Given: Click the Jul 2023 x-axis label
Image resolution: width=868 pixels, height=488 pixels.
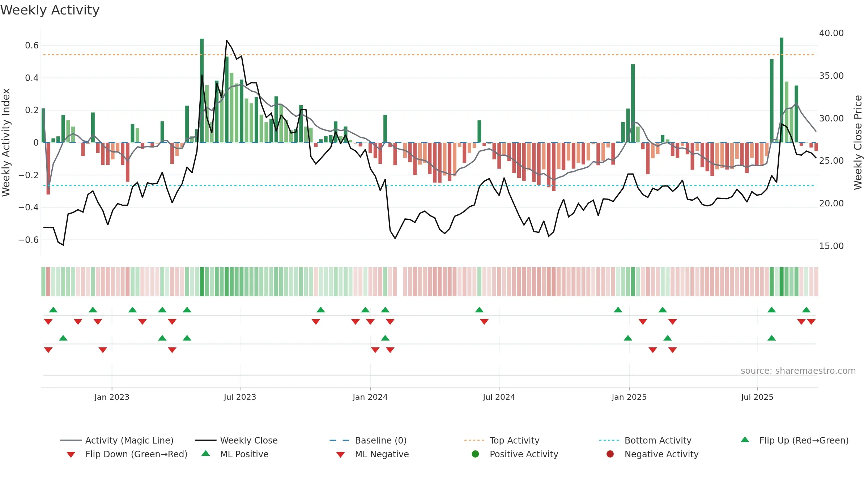Looking at the screenshot, I should coord(240,397).
